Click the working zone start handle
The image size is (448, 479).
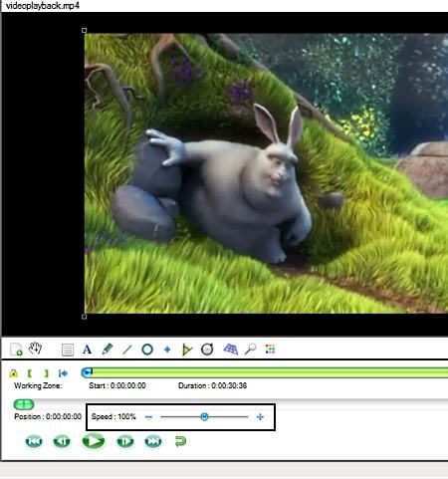coord(87,372)
